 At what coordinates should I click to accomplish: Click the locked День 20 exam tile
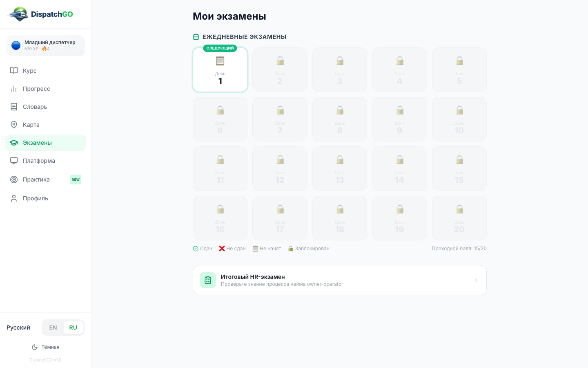[x=459, y=218]
